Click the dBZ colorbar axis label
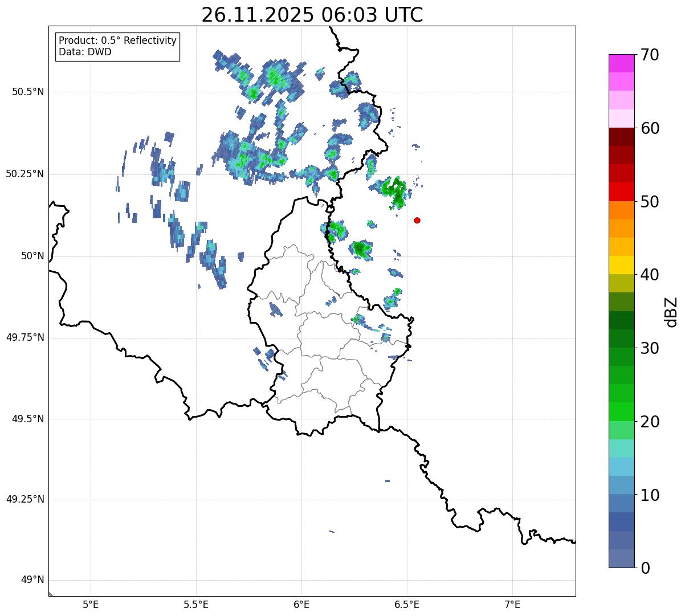 coord(671,312)
